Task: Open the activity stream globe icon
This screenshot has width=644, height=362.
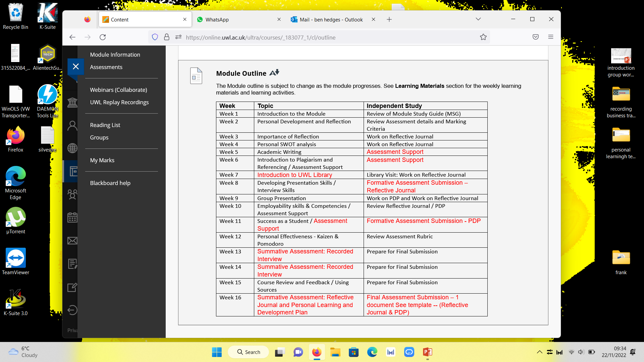Action: pyautogui.click(x=72, y=148)
